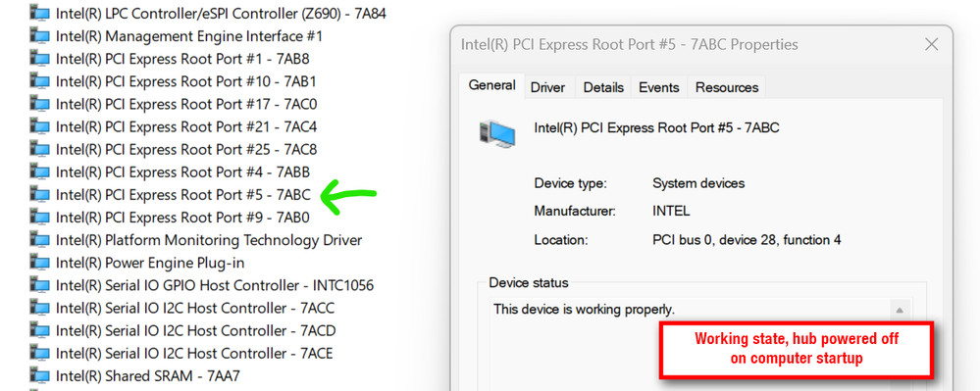Click the icon for Root Port #5 - 7ABC
The width and height of the screenshot is (980, 391).
pyautogui.click(x=39, y=195)
